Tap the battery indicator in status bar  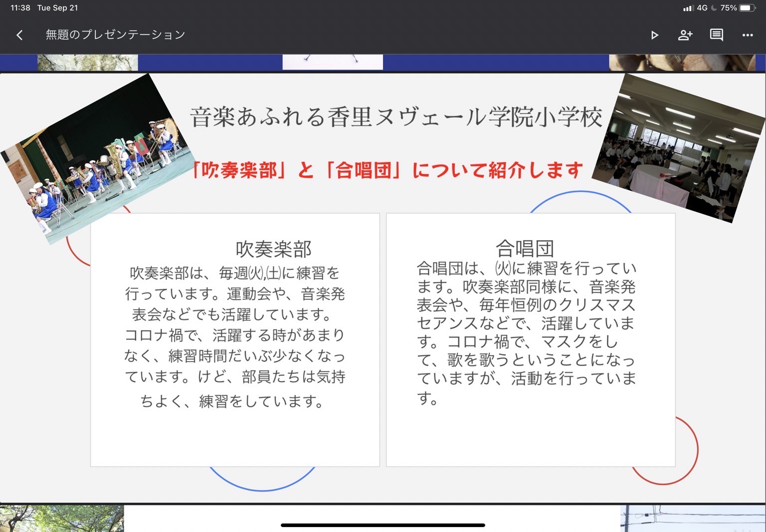tap(747, 8)
